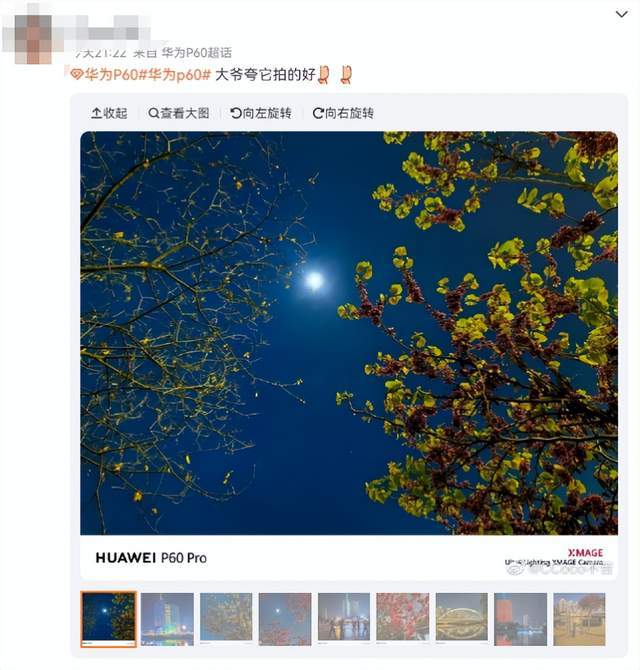
Task: Select the sixth thumbnail with red blossoms
Action: click(x=402, y=619)
